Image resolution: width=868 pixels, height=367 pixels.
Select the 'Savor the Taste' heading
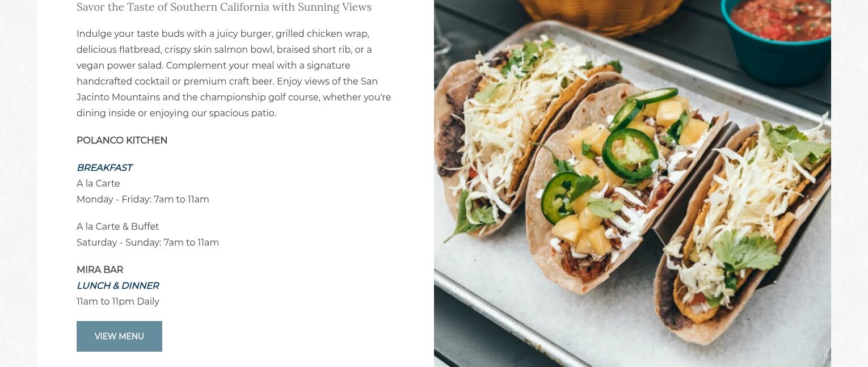click(x=224, y=7)
